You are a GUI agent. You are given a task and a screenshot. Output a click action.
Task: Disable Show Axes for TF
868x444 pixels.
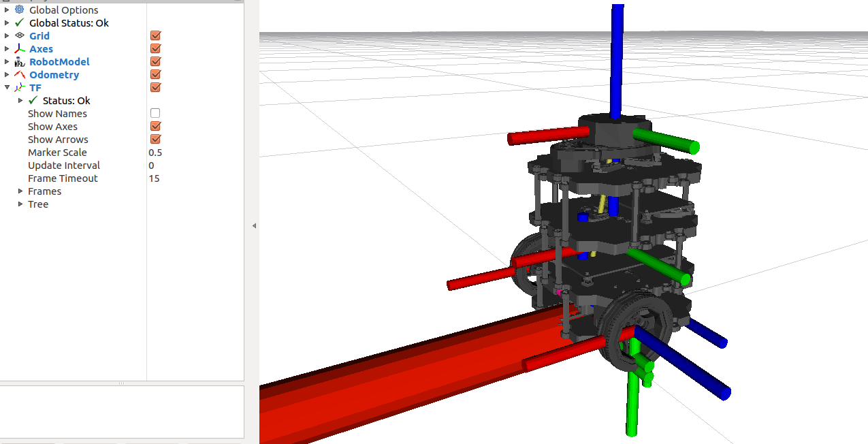[x=155, y=126]
